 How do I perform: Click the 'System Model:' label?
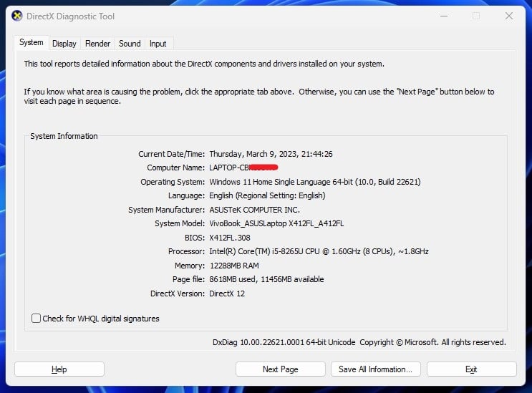point(180,223)
